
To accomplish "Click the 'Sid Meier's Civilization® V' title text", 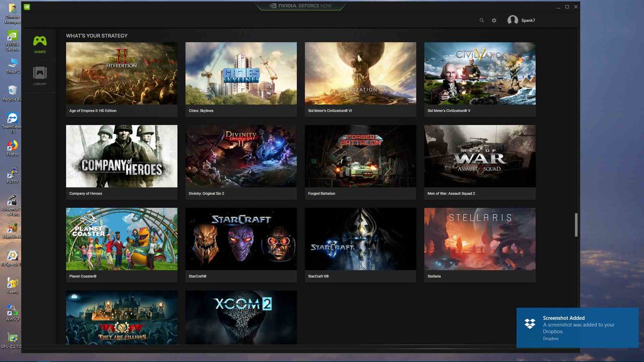I will point(449,111).
